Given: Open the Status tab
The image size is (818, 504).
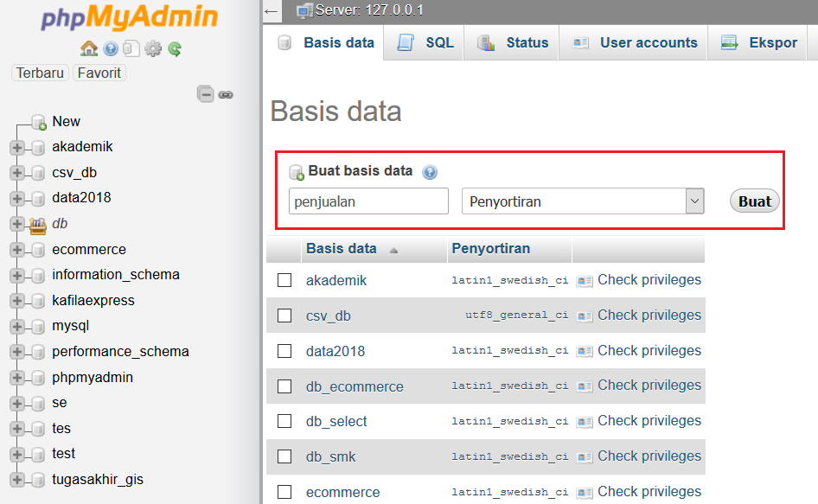Looking at the screenshot, I should [x=512, y=42].
